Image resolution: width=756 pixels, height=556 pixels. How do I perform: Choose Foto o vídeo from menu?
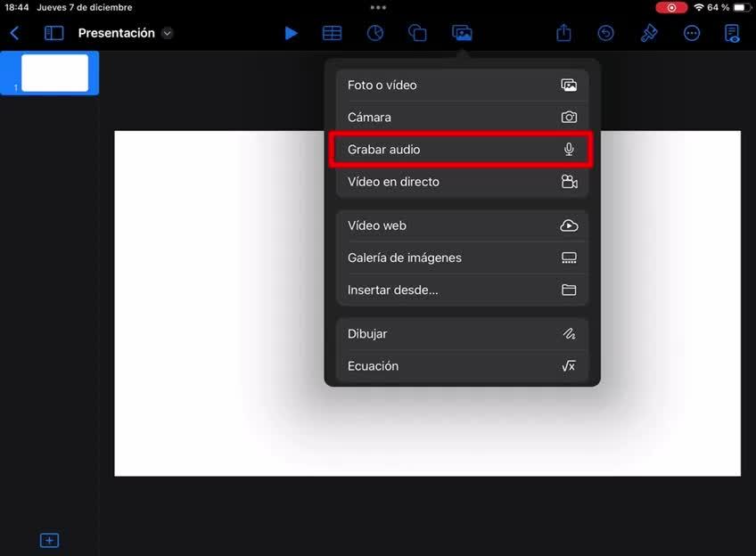coord(462,86)
